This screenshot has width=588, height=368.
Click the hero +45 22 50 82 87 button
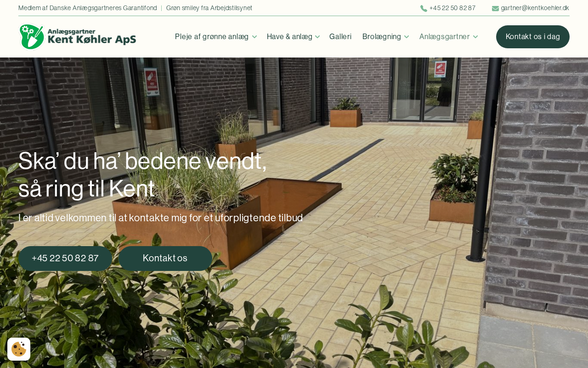(65, 259)
